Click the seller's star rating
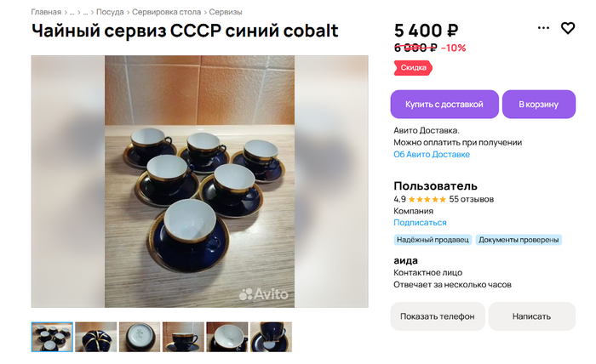Viewport: 596px width, 364px height. tap(427, 199)
